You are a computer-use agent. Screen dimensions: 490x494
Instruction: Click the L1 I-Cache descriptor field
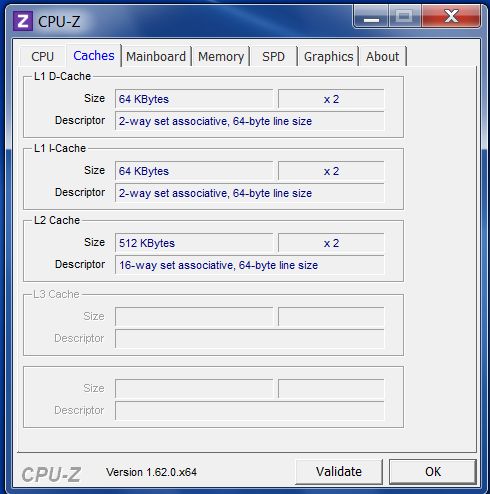[249, 193]
